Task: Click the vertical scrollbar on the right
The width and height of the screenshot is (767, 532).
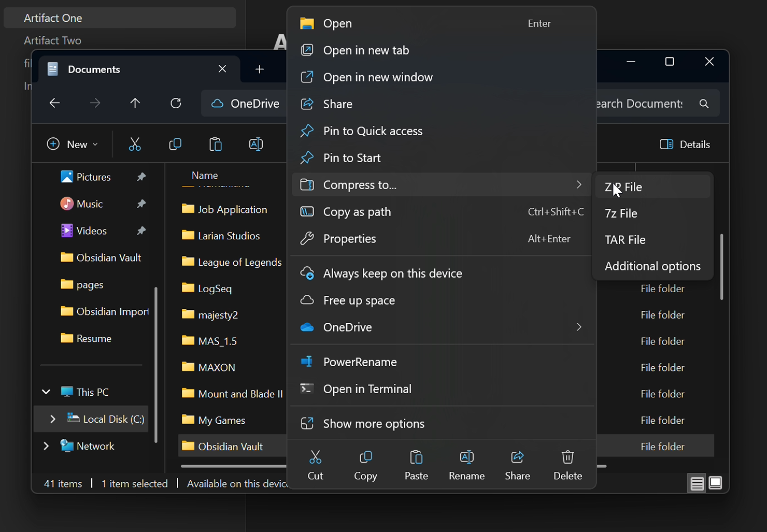Action: point(721,267)
